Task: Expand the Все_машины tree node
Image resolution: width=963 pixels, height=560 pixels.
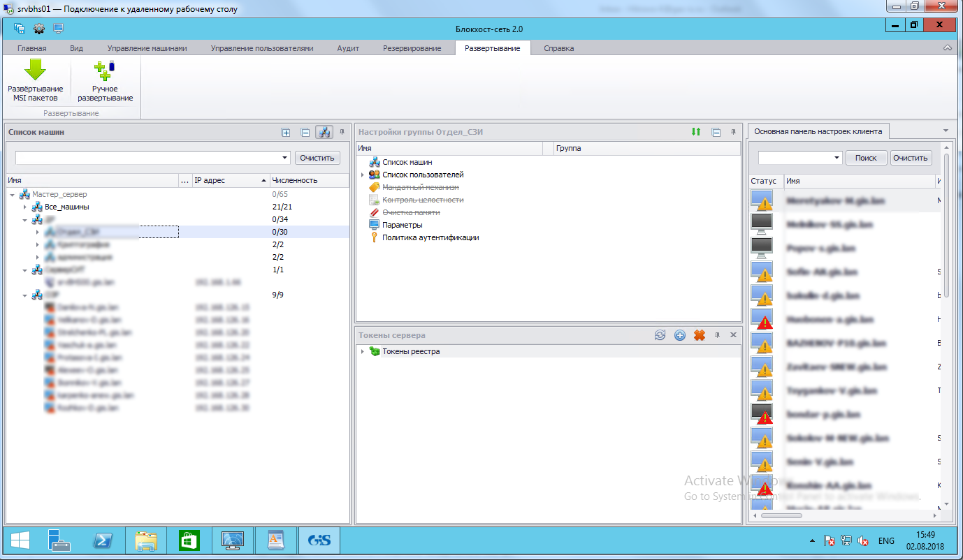Action: (x=25, y=207)
